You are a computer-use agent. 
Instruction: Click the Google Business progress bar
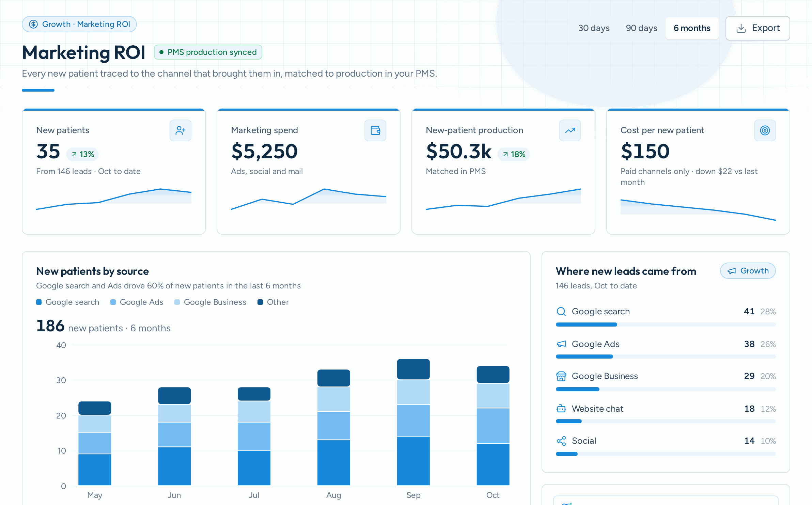click(x=666, y=389)
